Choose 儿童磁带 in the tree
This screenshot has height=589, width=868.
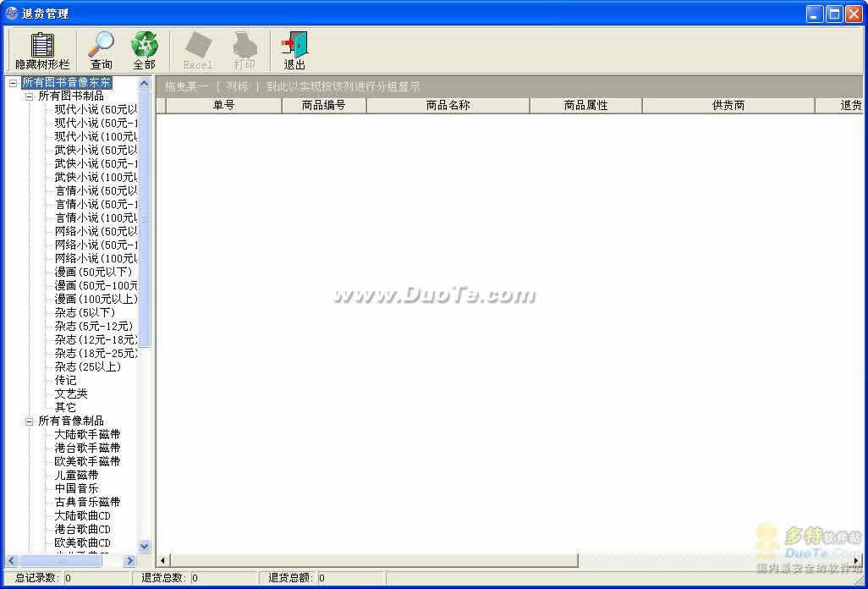pyautogui.click(x=77, y=475)
